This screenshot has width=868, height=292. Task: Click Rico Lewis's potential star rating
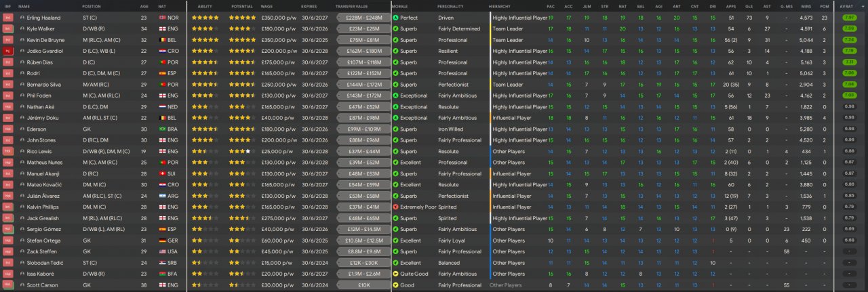(x=242, y=151)
